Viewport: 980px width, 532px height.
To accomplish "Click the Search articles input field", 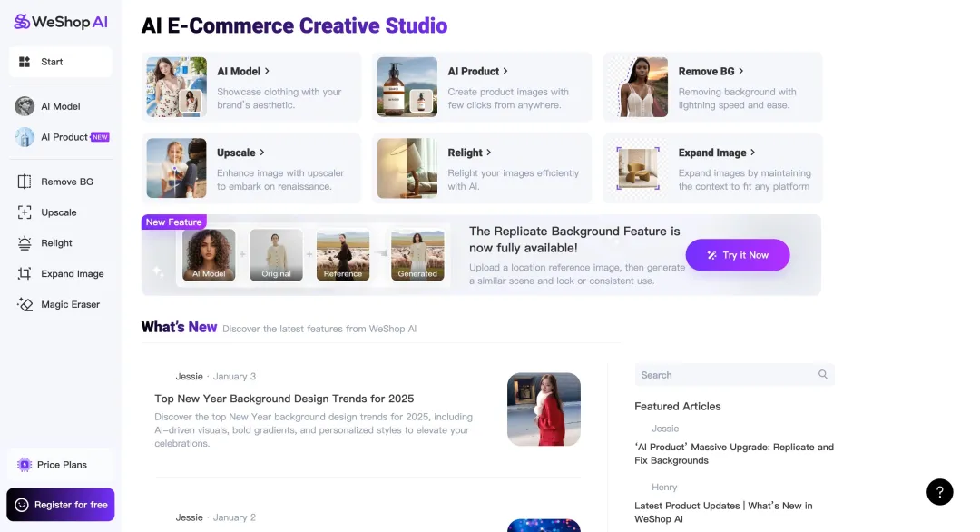I will 723,375.
